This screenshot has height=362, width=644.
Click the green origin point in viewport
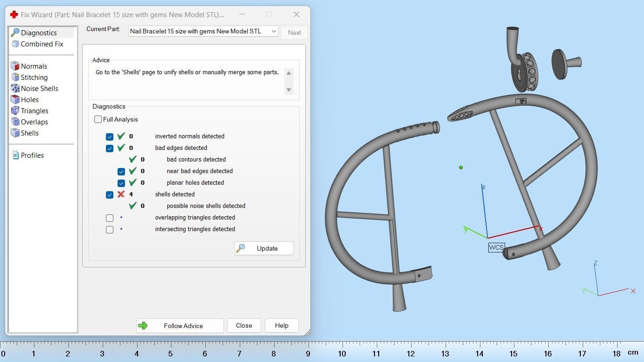461,168
